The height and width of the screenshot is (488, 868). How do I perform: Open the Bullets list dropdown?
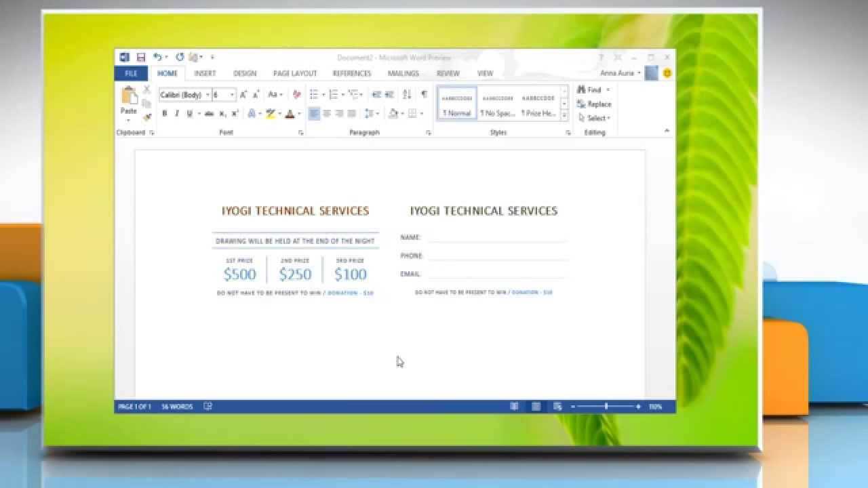(323, 95)
